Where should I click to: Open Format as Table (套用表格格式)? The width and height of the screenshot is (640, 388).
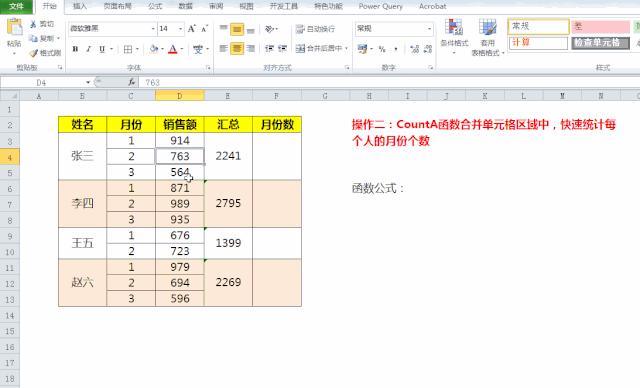(x=488, y=37)
